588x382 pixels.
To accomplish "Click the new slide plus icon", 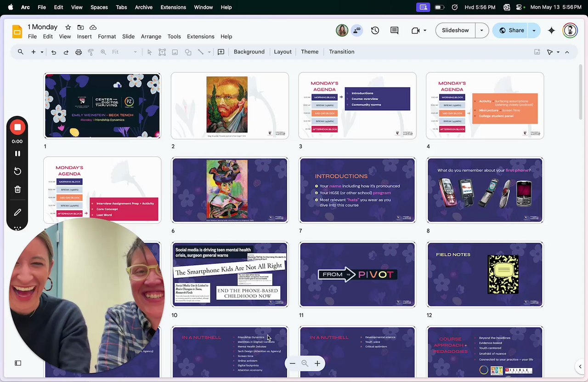I will [33, 52].
